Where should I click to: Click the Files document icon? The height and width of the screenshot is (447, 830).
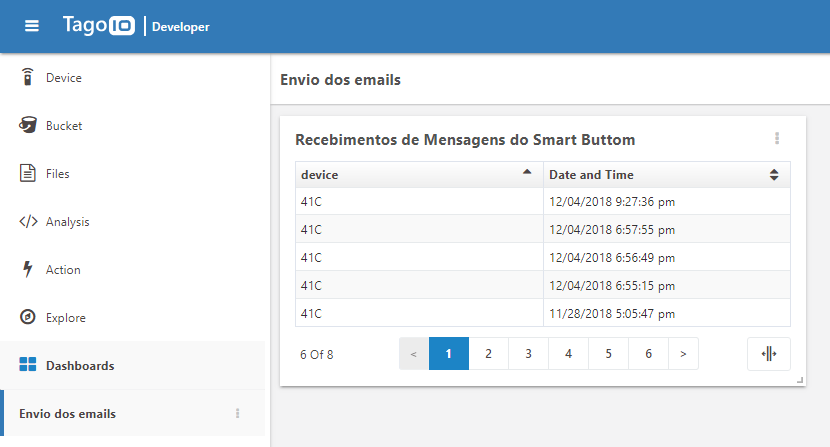click(x=28, y=173)
